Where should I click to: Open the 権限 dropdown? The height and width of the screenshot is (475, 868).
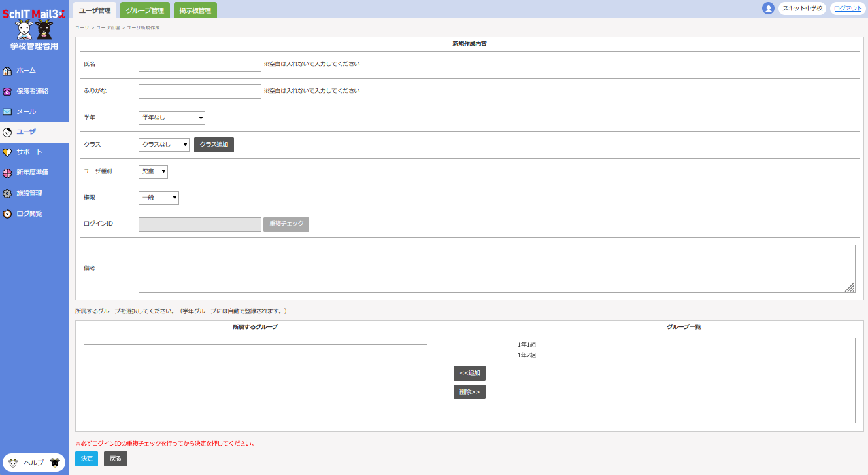pos(159,198)
